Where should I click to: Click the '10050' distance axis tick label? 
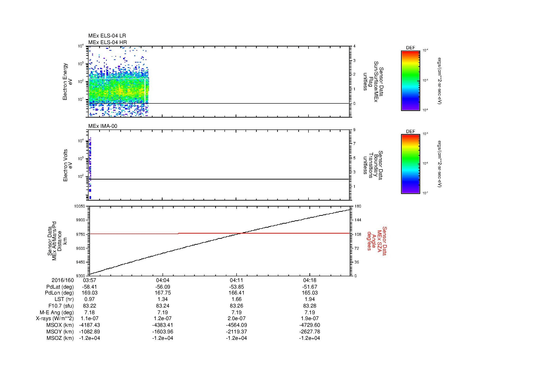(80, 206)
